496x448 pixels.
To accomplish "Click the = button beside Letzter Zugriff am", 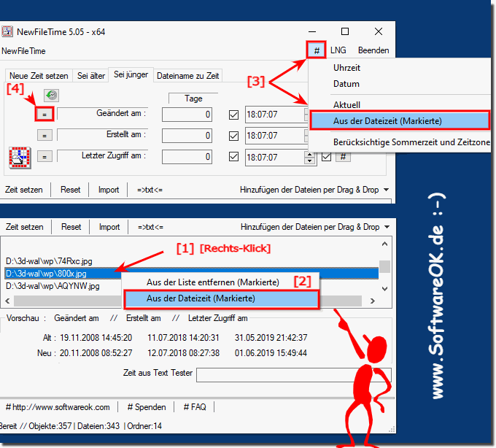I will point(44,157).
